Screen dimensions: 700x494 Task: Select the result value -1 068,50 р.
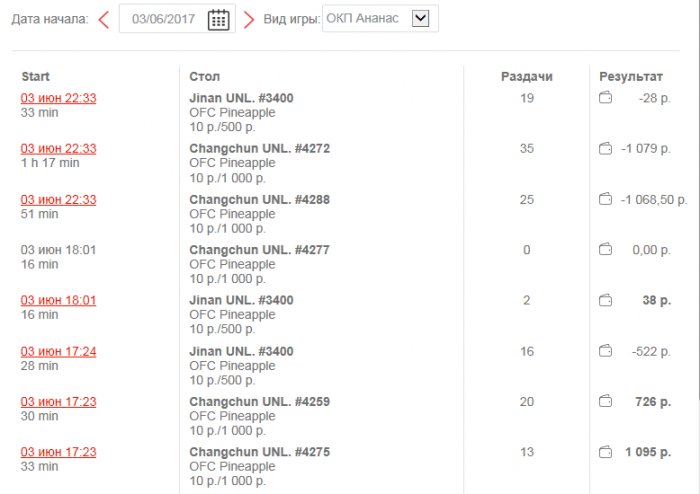pyautogui.click(x=654, y=199)
